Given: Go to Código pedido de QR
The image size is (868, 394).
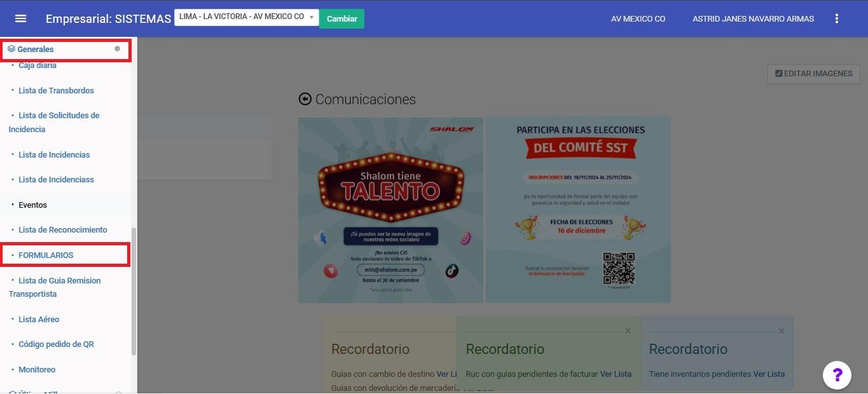Looking at the screenshot, I should pos(56,344).
